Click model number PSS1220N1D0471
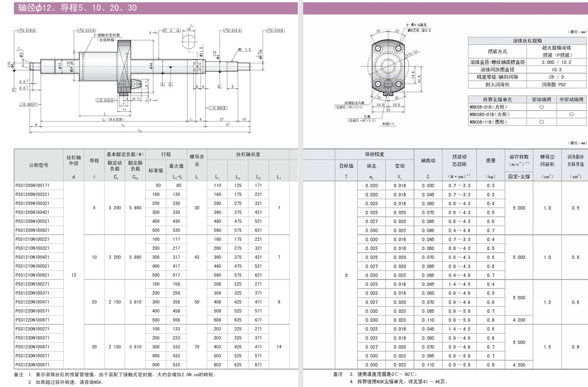Viewport: 588px width, 387px height. 33,302
